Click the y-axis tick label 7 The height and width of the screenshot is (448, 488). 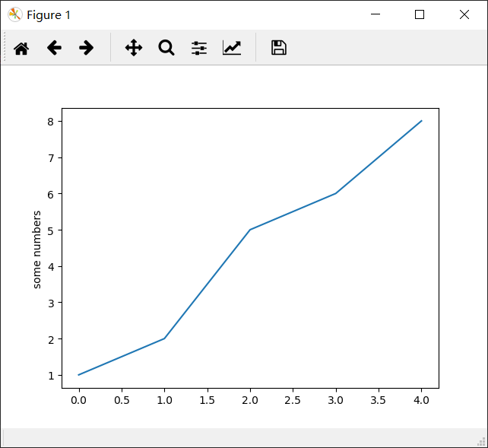(51, 158)
